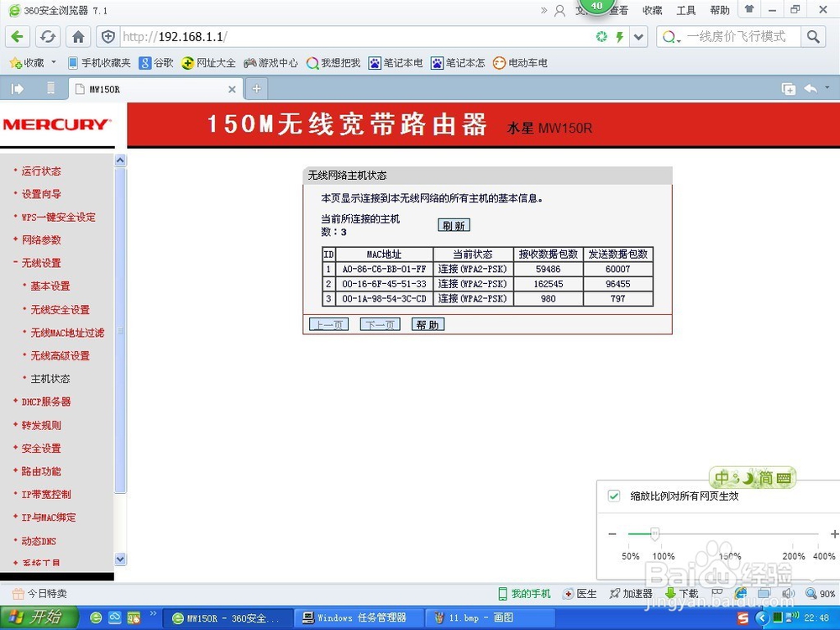Close the MW150R tab
This screenshot has height=630, width=840.
(232, 90)
